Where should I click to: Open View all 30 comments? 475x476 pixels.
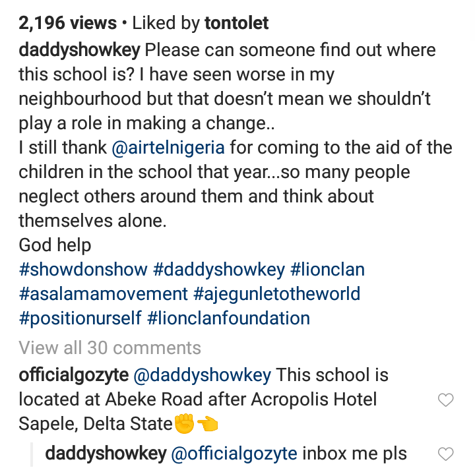pyautogui.click(x=110, y=347)
